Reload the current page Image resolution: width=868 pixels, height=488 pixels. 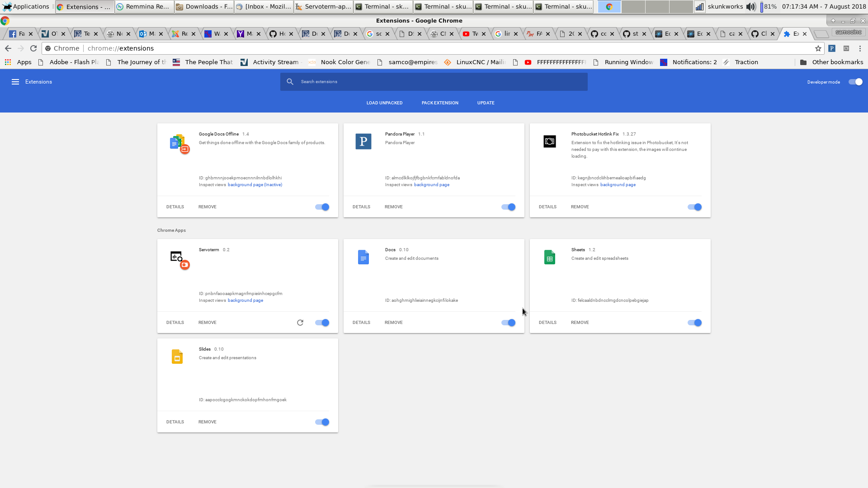pos(33,48)
